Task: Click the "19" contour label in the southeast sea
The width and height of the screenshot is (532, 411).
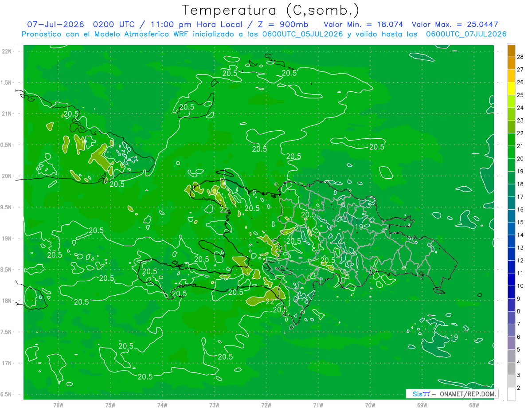Action: coord(454,338)
